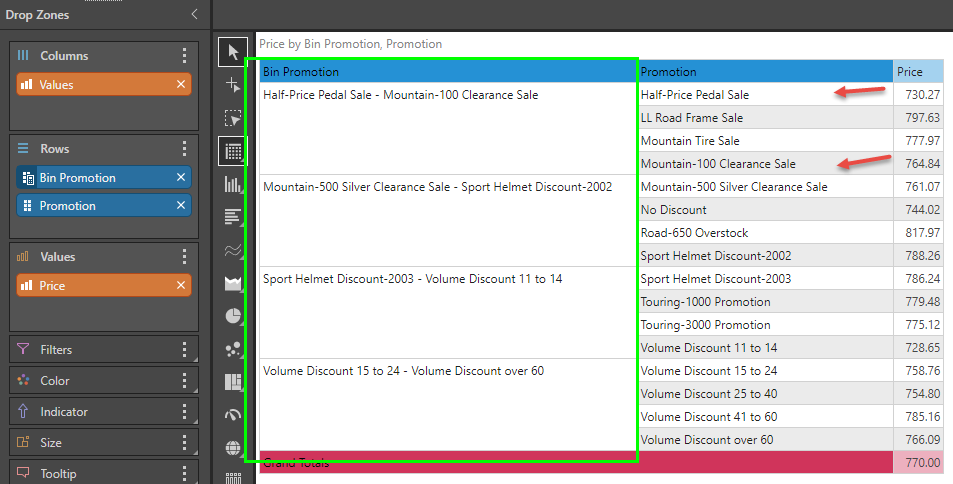953x484 pixels.
Task: Choose the grid table visualization icon
Action: (233, 152)
